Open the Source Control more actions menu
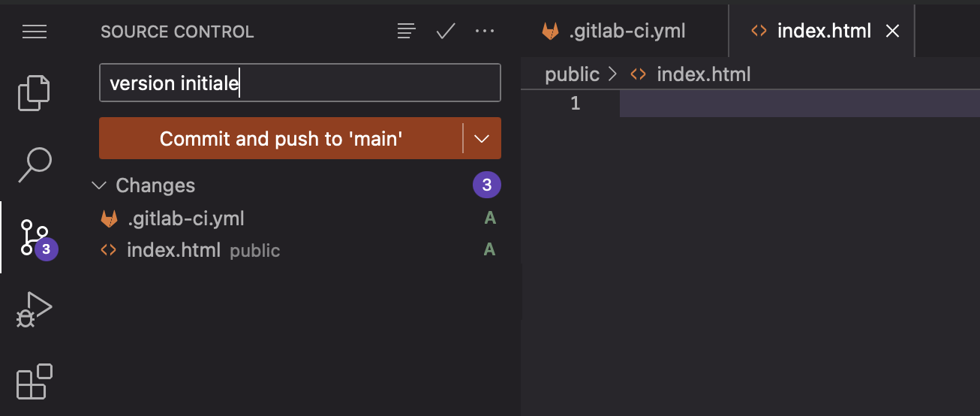 [x=485, y=31]
